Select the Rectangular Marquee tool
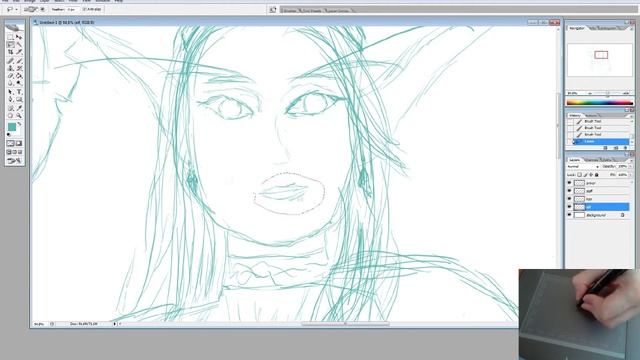Screen dimensions: 640x360 (x=11, y=37)
